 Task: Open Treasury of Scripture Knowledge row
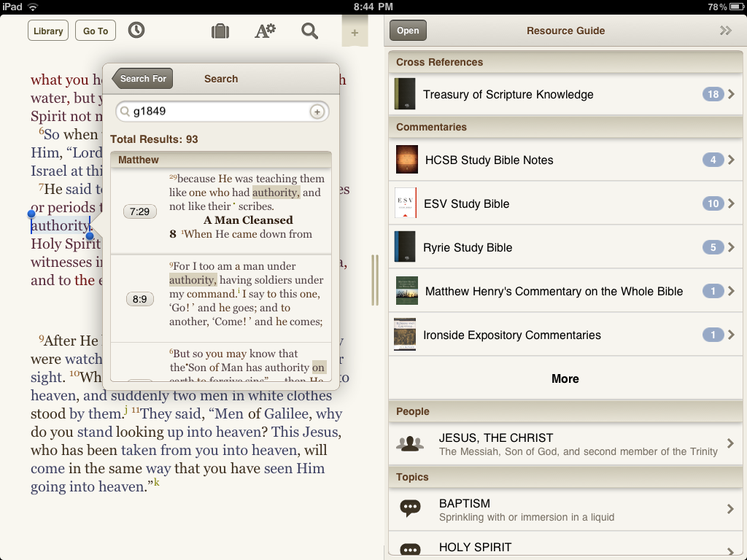click(x=565, y=94)
